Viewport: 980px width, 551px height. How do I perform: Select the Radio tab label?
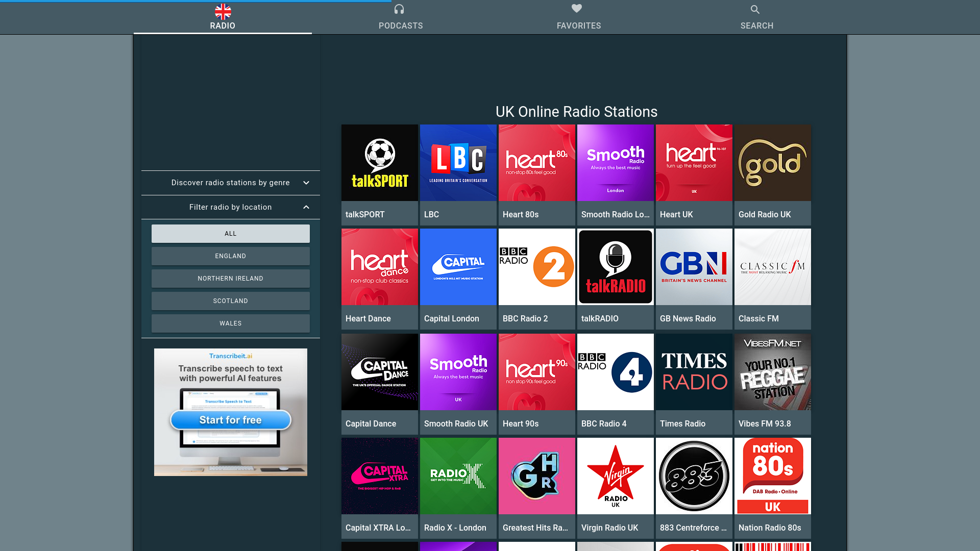[223, 26]
